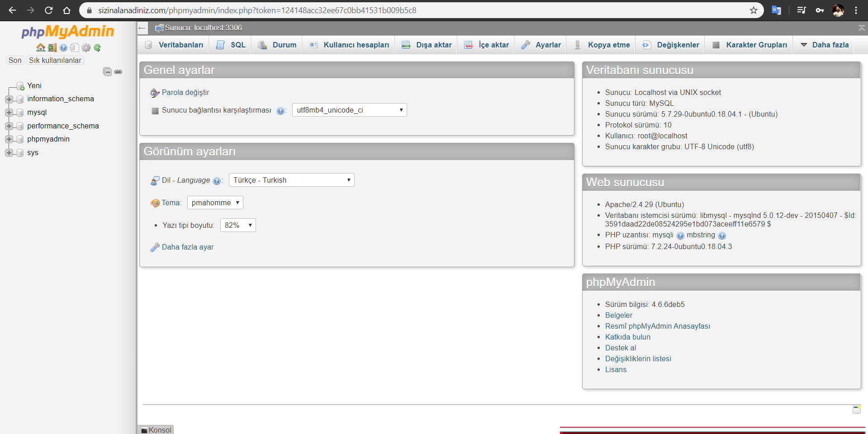
Task: Click the Home house icon in sidebar
Action: pos(41,47)
